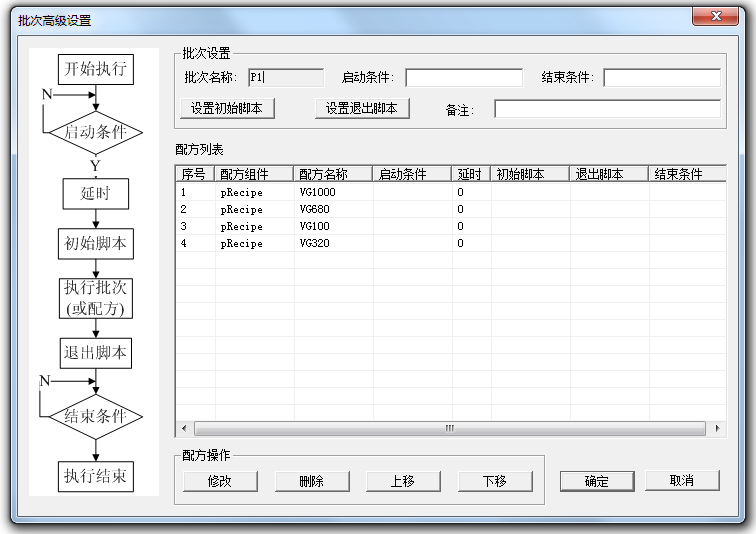
Task: Close the 批次高级设置 dialog
Action: (x=716, y=16)
